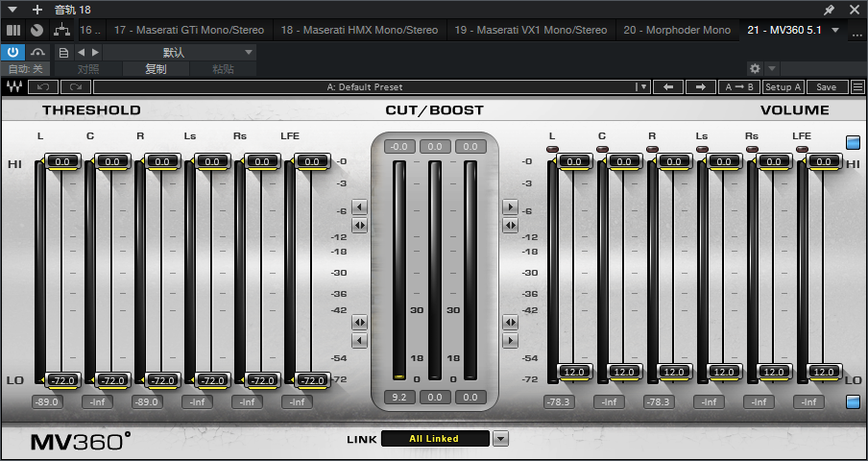Click the 复制 copy button
The image size is (868, 461).
(x=156, y=69)
